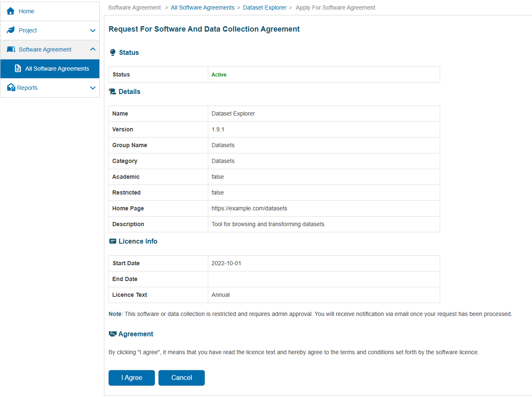Collapse the Software Agreement section chevron
Image resolution: width=532 pixels, height=397 pixels.
click(x=92, y=49)
